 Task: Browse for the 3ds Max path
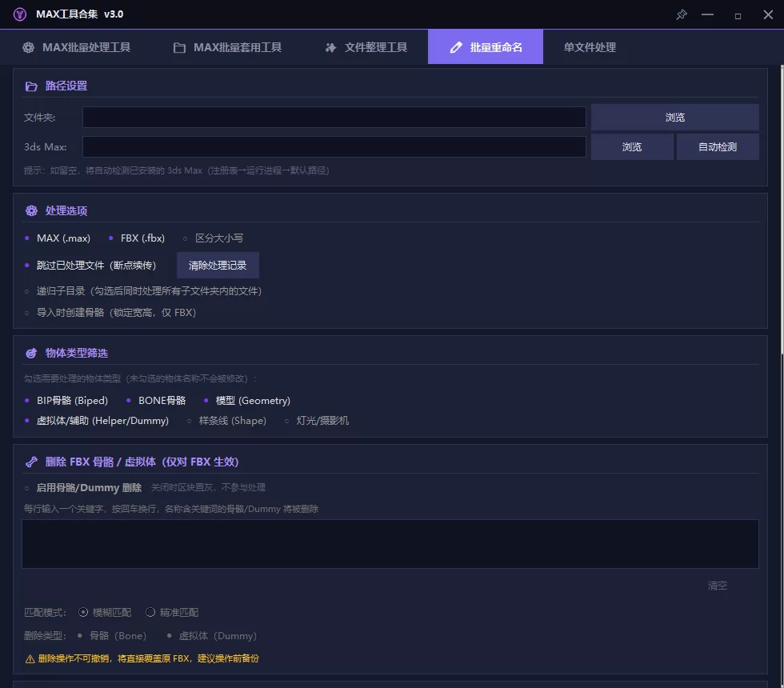click(632, 146)
